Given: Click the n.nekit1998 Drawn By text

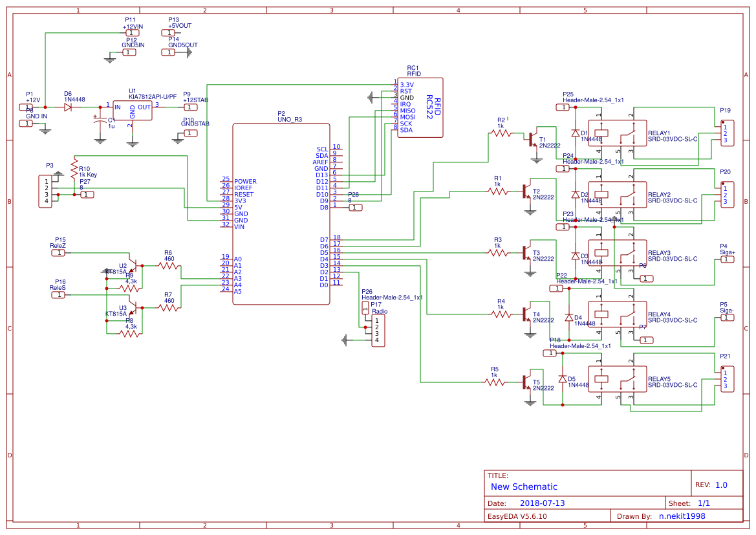Looking at the screenshot, I should (x=682, y=516).
